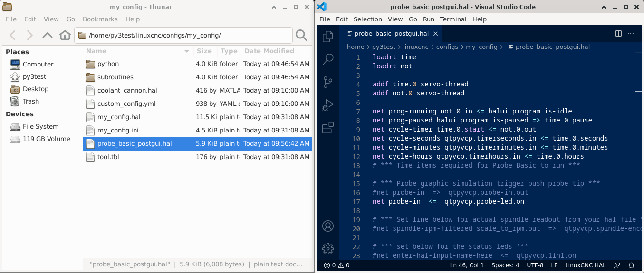The height and width of the screenshot is (273, 644).
Task: Open File menu in Thunar
Action: coord(11,19)
